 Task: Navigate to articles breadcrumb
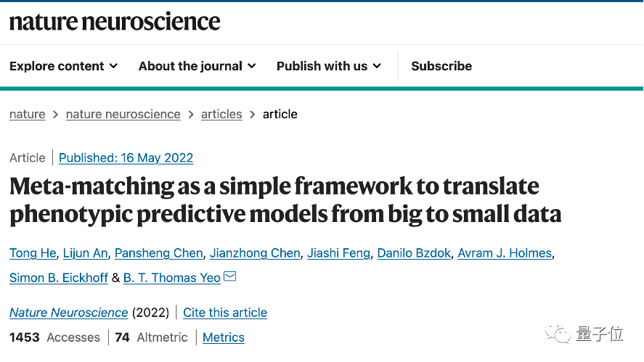tap(221, 114)
